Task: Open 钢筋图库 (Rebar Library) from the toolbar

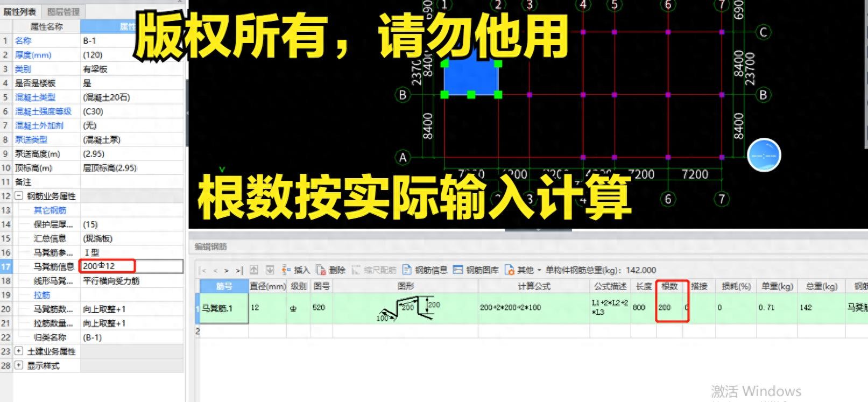Action: coord(476,270)
